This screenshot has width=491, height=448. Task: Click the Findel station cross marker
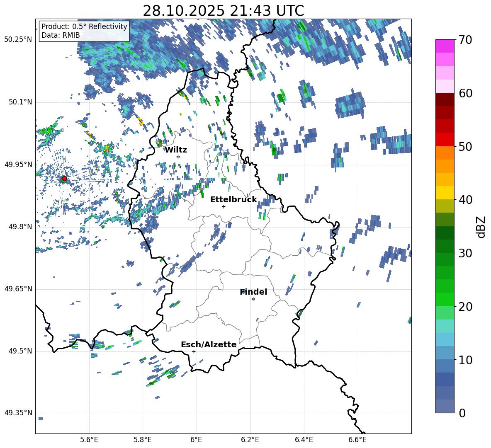253,299
